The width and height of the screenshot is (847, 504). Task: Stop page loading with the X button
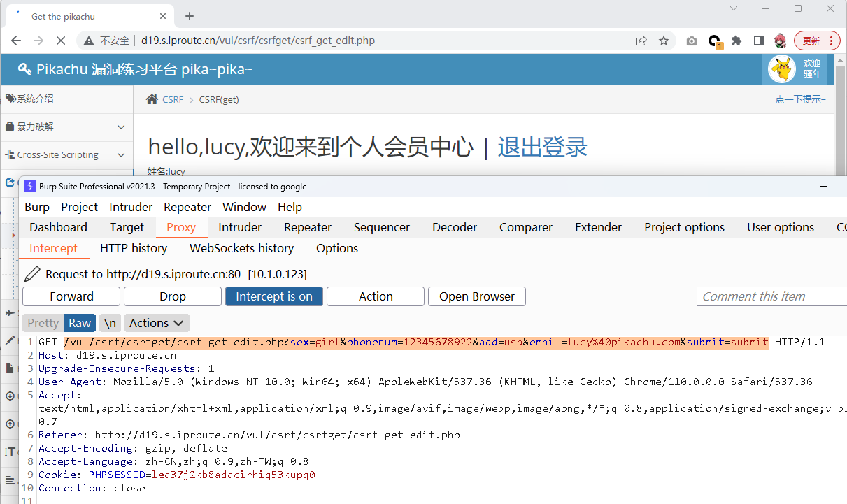pos(60,41)
